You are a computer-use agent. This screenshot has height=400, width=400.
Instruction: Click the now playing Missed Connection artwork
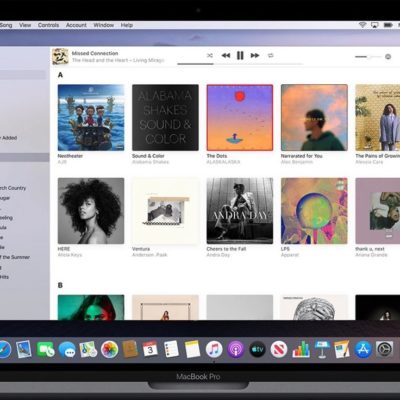(x=60, y=56)
